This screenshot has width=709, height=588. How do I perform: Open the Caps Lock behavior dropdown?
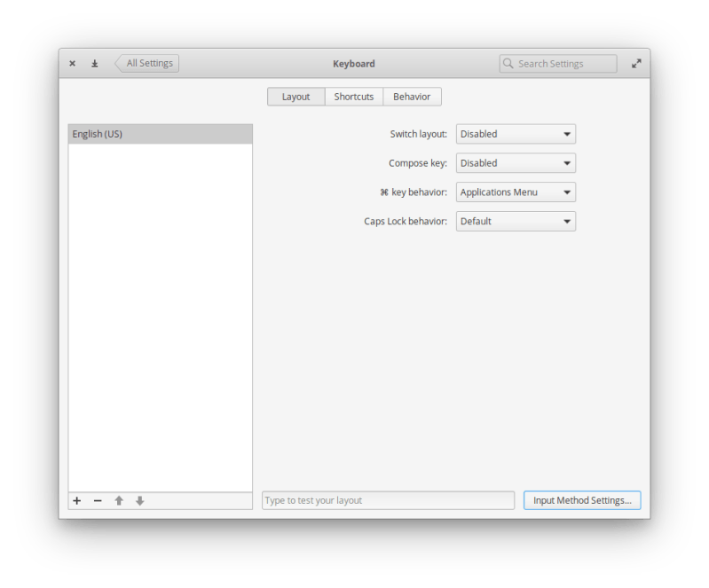point(516,221)
